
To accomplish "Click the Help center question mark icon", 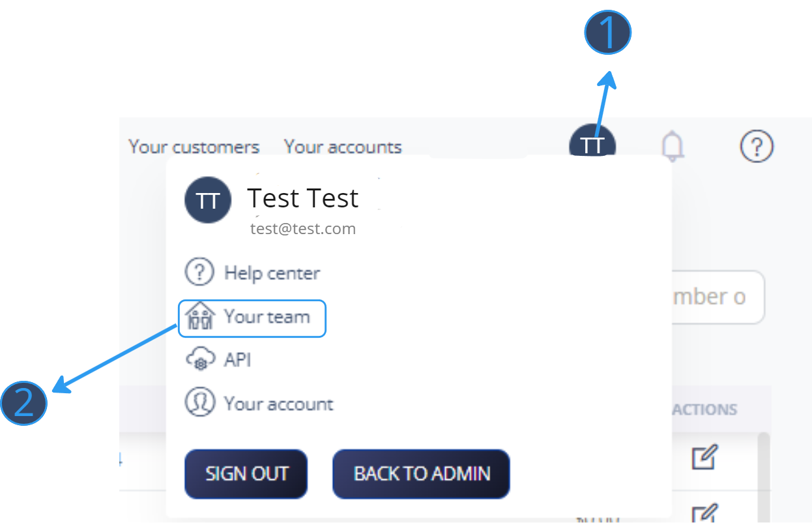I will pos(199,272).
